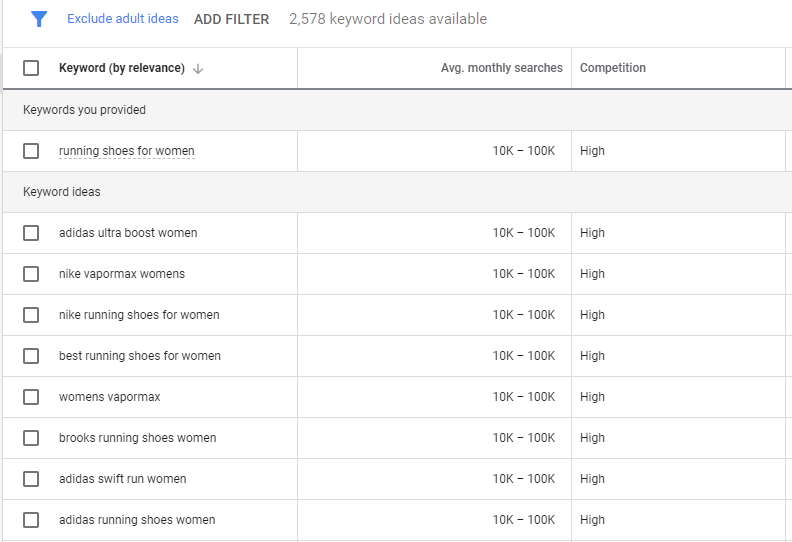Open the Exclude adult ideas filter
The height and width of the screenshot is (542, 792).
point(123,19)
